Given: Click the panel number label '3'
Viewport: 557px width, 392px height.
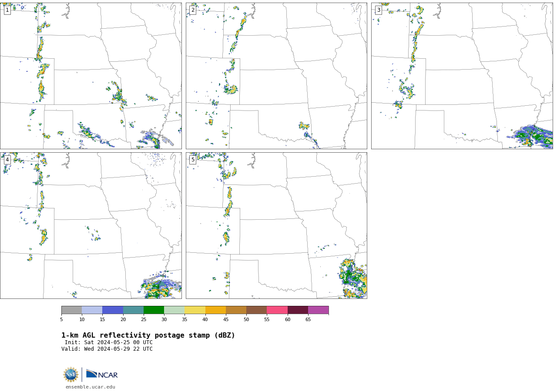Looking at the screenshot, I should pyautogui.click(x=378, y=10).
